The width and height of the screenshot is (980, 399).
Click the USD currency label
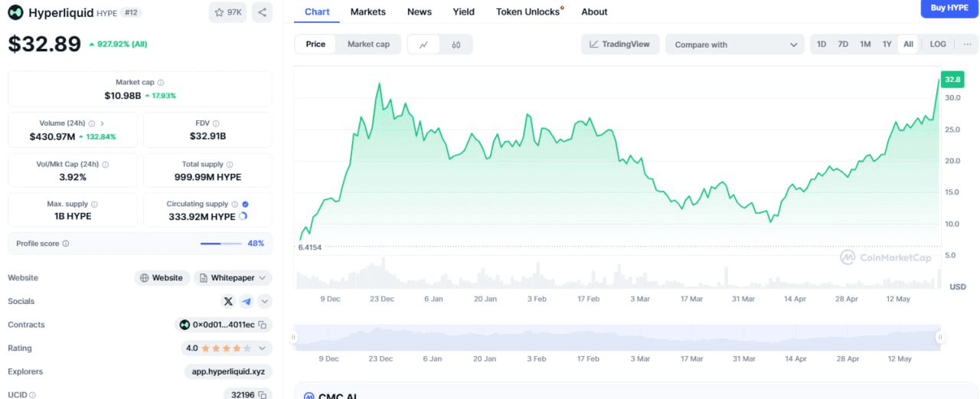coord(958,286)
